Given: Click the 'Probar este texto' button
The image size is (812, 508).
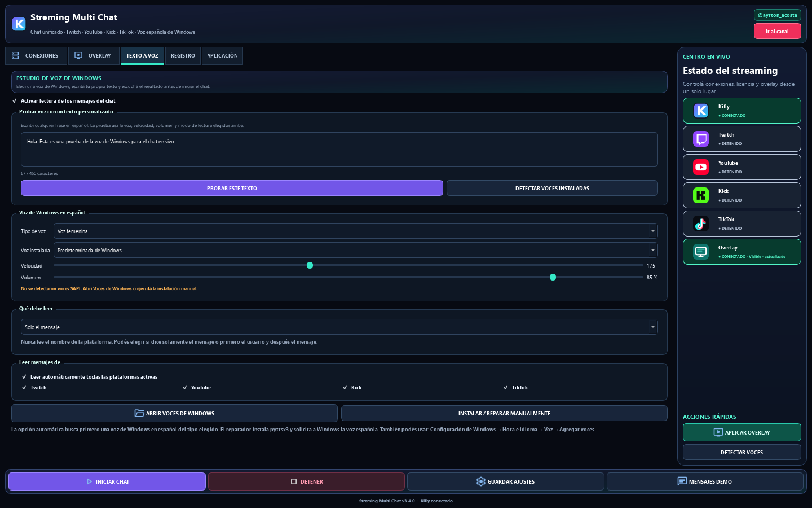Looking at the screenshot, I should point(232,189).
